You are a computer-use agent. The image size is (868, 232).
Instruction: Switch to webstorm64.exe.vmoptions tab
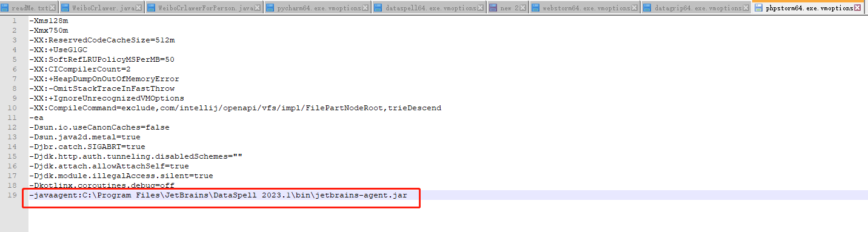click(x=584, y=8)
